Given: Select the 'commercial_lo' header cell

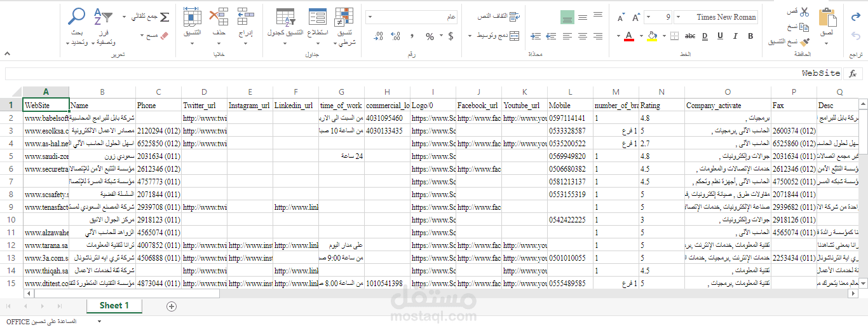Looking at the screenshot, I should pos(387,105).
